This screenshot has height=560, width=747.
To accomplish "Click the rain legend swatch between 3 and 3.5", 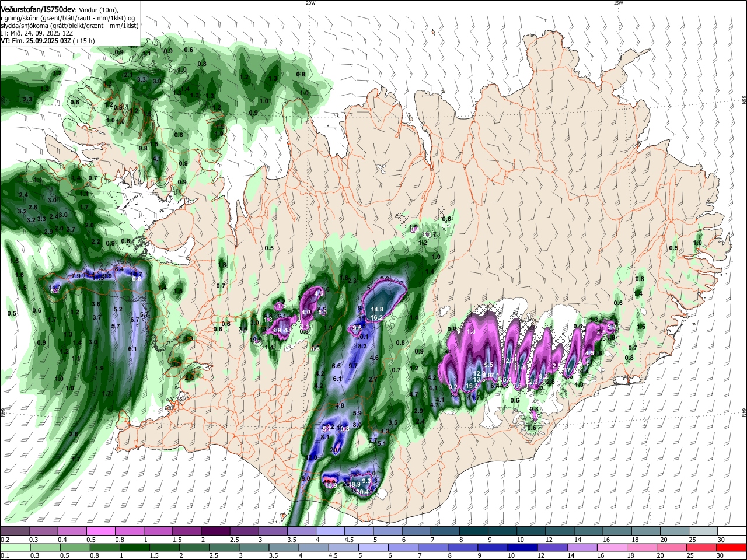I will 255,547.
